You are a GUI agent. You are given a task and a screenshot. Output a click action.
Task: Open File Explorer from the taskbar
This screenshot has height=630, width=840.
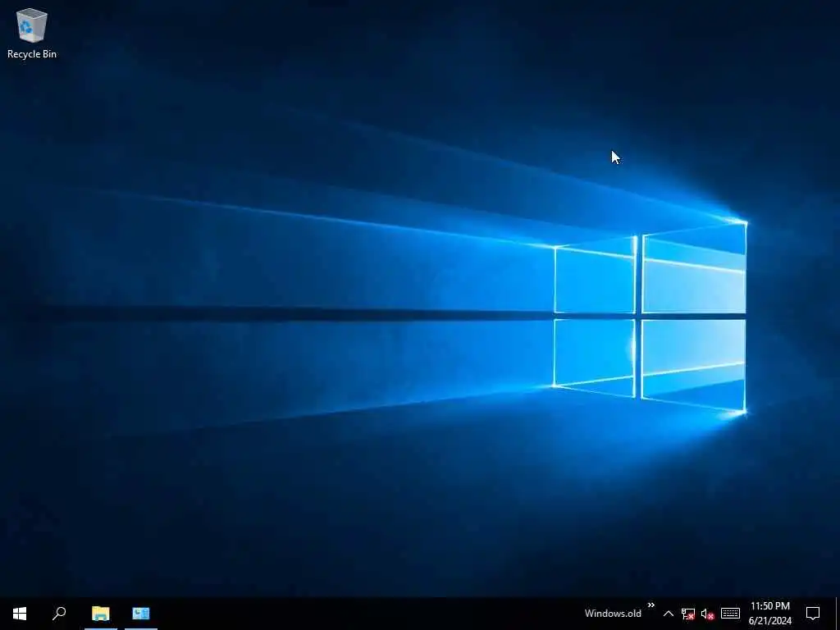(100, 614)
